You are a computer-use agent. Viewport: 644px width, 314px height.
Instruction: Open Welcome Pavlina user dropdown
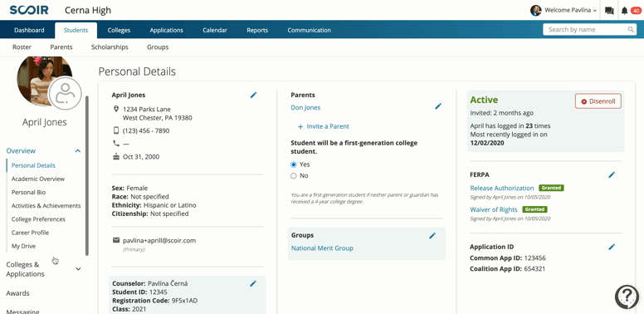(x=563, y=10)
